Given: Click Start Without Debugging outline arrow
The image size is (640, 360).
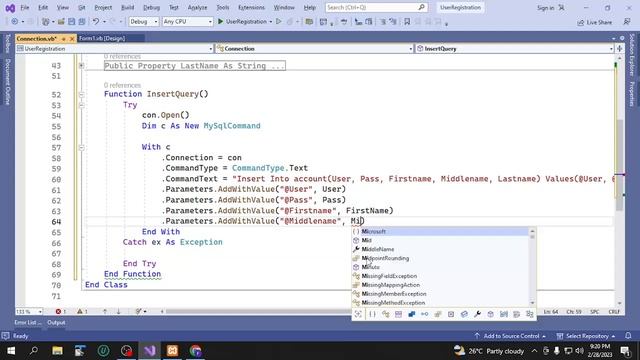Looking at the screenshot, I should point(279,21).
